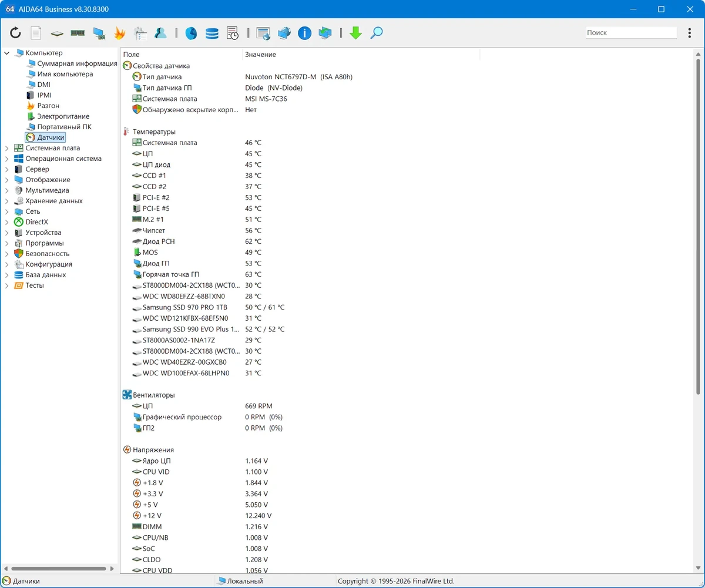Expand the Мультимедиа tree node

point(7,190)
